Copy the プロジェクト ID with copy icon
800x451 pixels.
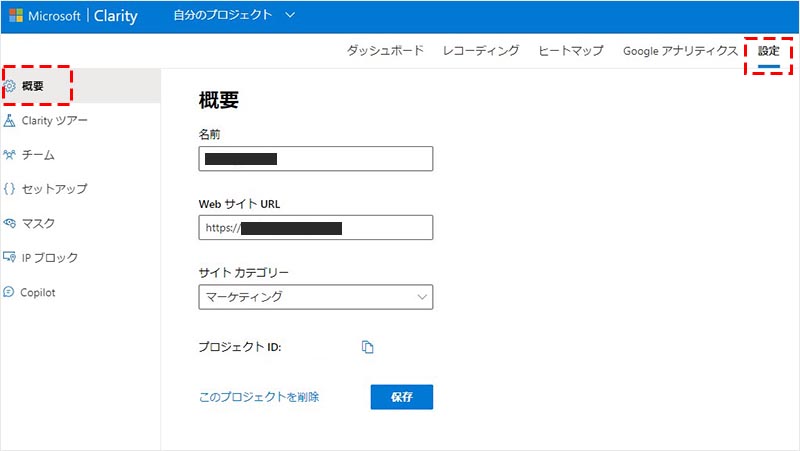tap(367, 347)
